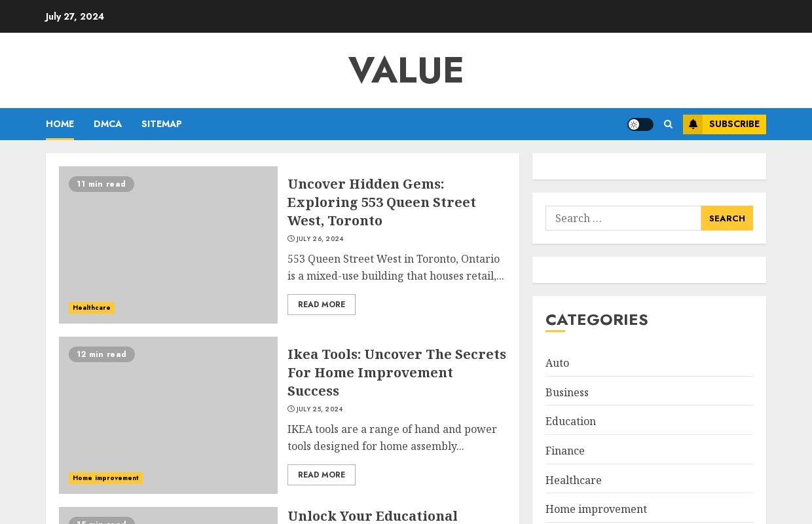The width and height of the screenshot is (812, 524).
Task: Click the clock icon beside July 25, 2024
Action: pyautogui.click(x=291, y=409)
